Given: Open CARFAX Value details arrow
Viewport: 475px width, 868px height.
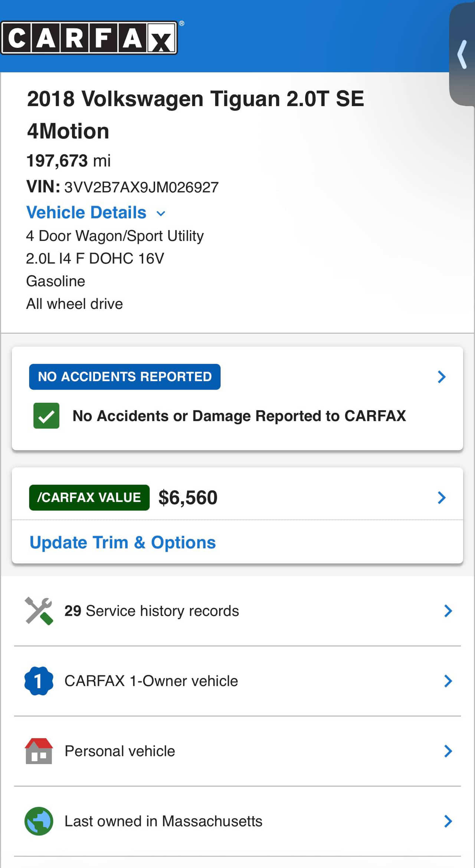Looking at the screenshot, I should coord(442,498).
